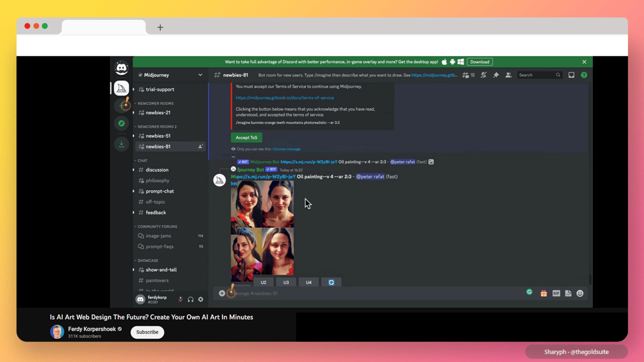Click the U4 upscale button
This screenshot has height=362, width=644.
(x=309, y=282)
